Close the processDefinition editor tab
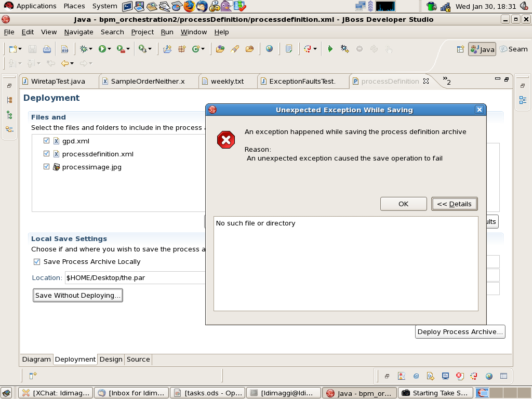 426,81
